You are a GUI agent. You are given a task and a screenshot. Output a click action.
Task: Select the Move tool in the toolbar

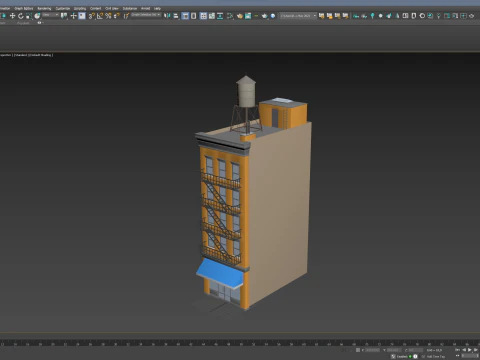12,16
